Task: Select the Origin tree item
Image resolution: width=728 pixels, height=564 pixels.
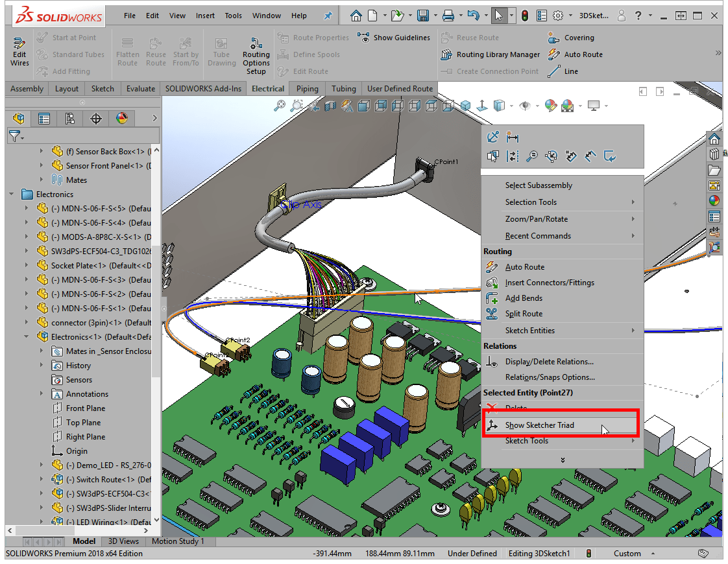Action: 69,451
